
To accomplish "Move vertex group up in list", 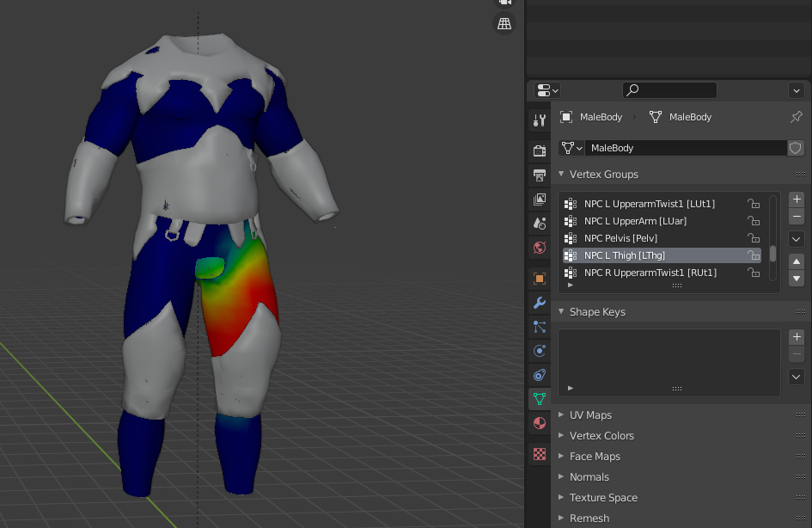I will 797,261.
